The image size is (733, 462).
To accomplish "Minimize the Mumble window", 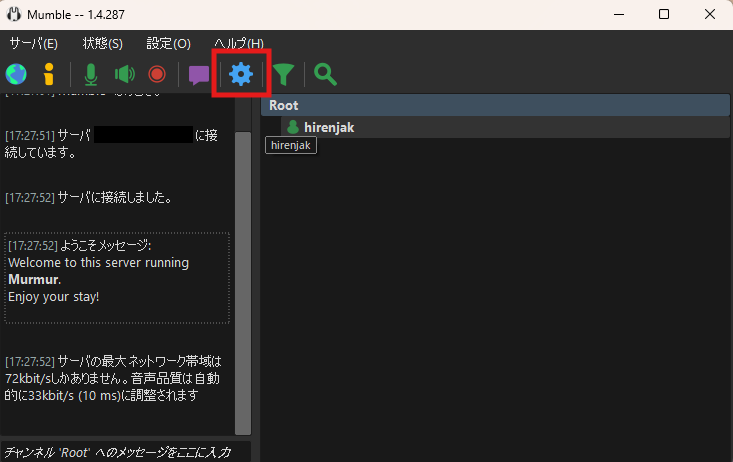I will click(x=619, y=14).
